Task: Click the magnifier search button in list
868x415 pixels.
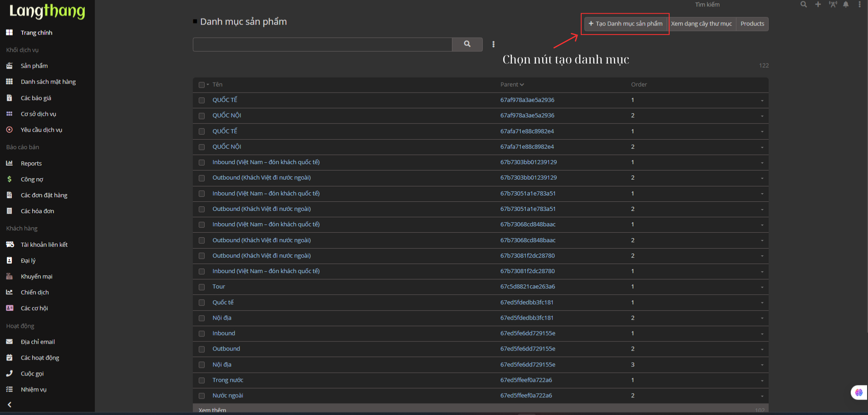Action: pyautogui.click(x=467, y=44)
